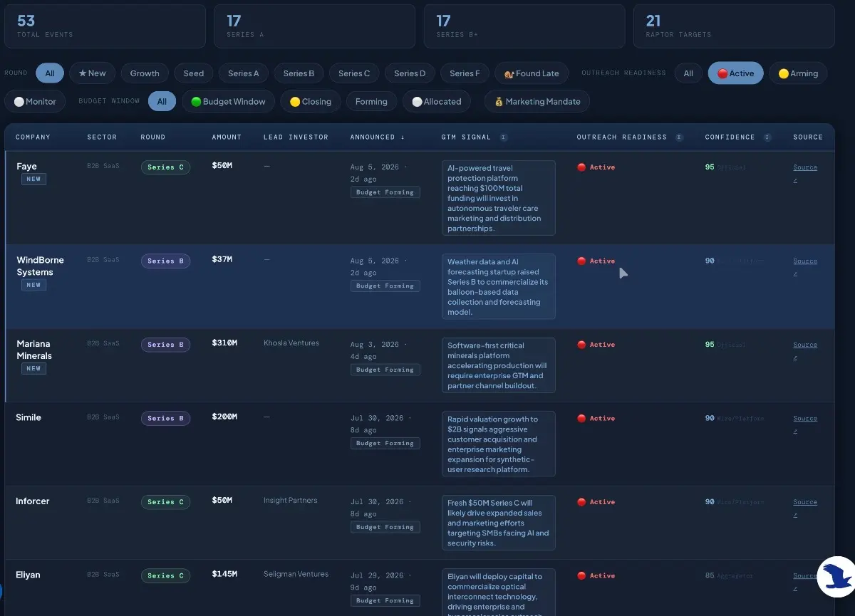Toggle the Monitor outreach readiness filter
This screenshot has height=616, width=855.
(35, 102)
